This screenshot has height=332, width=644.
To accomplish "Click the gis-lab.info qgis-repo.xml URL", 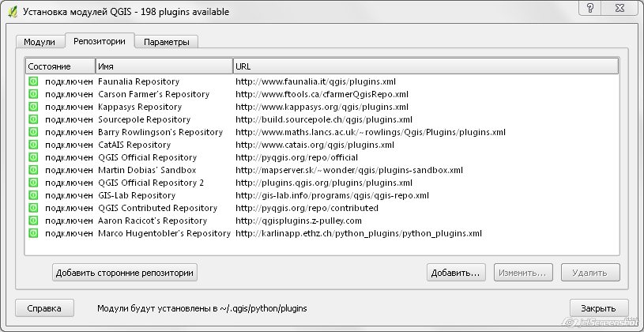I will [332, 195].
